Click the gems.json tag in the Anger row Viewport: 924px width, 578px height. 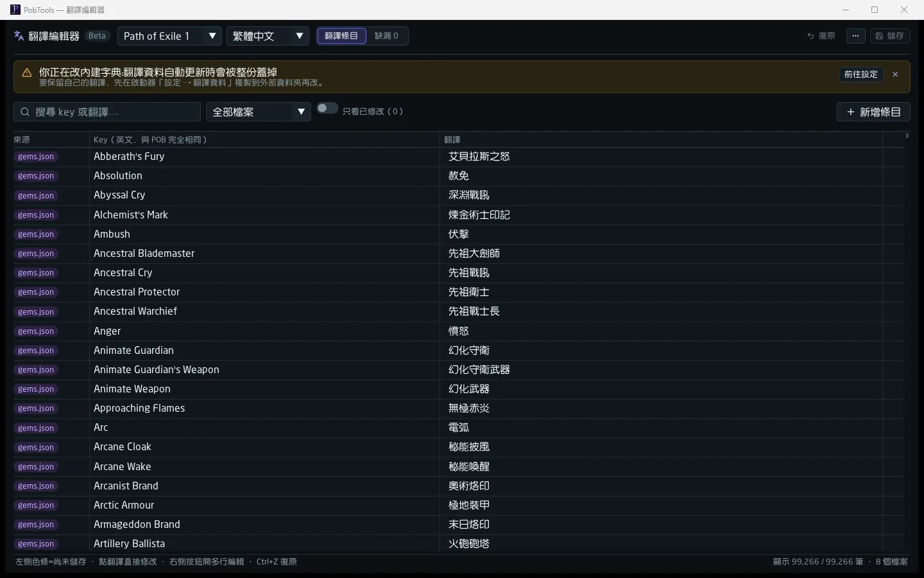36,331
